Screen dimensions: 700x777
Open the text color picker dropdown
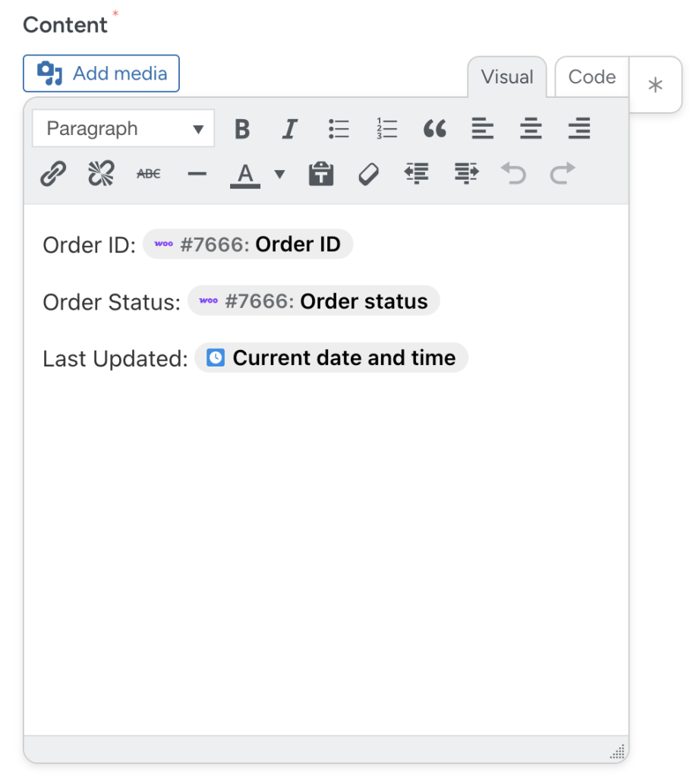(x=280, y=173)
